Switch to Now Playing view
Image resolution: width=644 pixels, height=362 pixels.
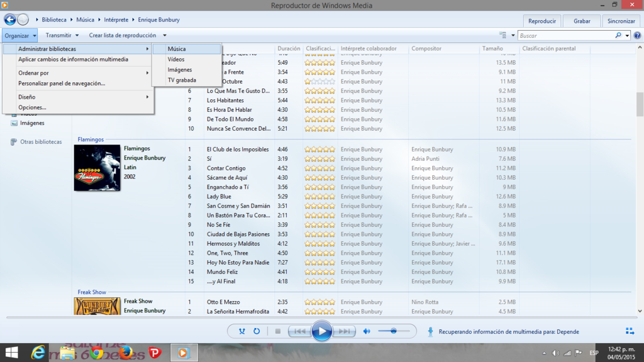click(630, 331)
